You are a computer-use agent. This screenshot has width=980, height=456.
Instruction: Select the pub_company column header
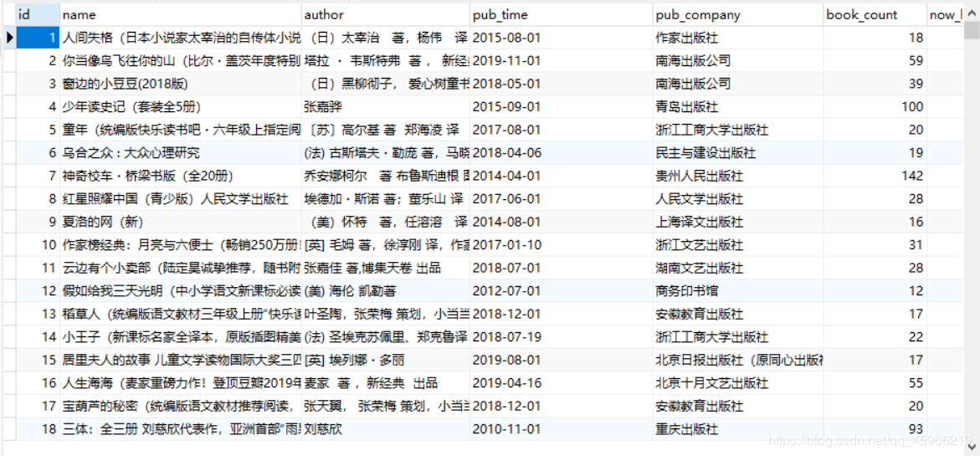pyautogui.click(x=738, y=14)
